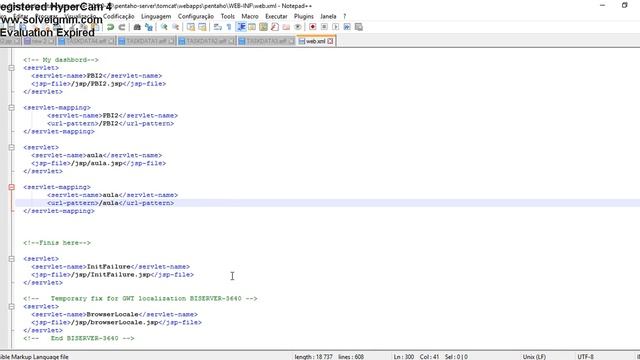
Task: Click the macro Playback icon
Action: pos(336,27)
